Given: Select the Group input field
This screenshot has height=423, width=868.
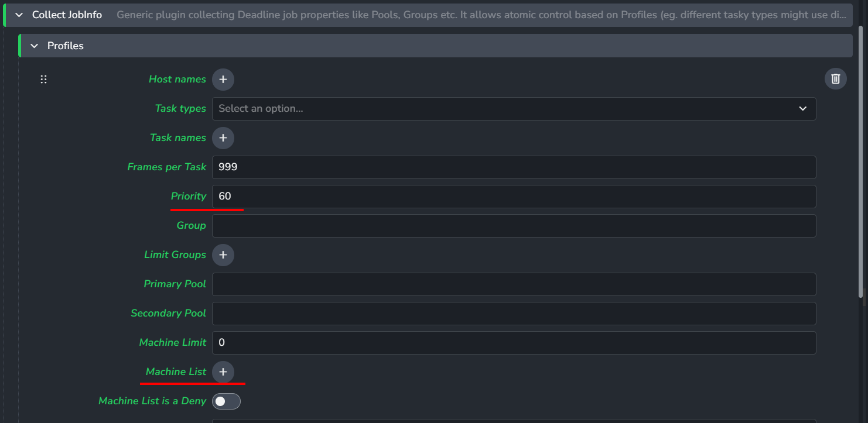Looking at the screenshot, I should [x=514, y=226].
